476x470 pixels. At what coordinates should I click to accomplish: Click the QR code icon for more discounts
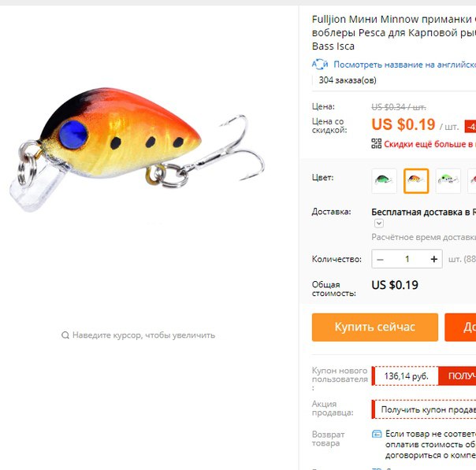(x=377, y=144)
